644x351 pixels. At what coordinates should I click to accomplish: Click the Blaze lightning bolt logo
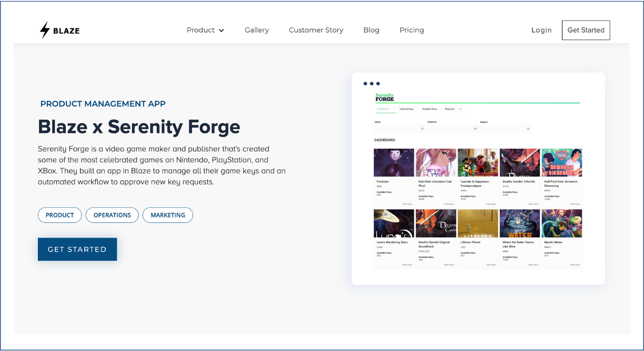coord(44,30)
